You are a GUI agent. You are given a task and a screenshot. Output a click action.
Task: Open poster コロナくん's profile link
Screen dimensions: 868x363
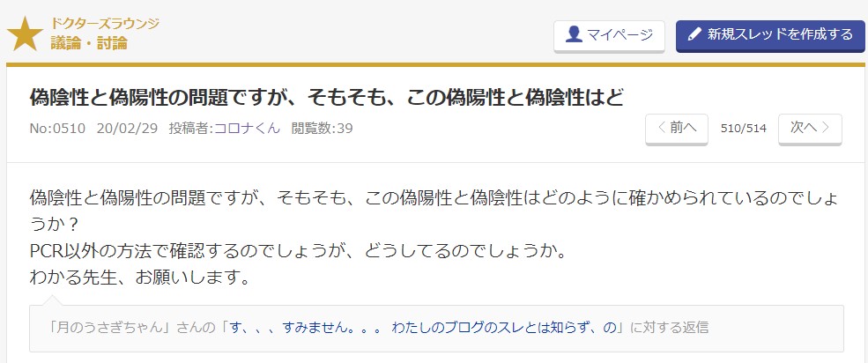pyautogui.click(x=247, y=129)
